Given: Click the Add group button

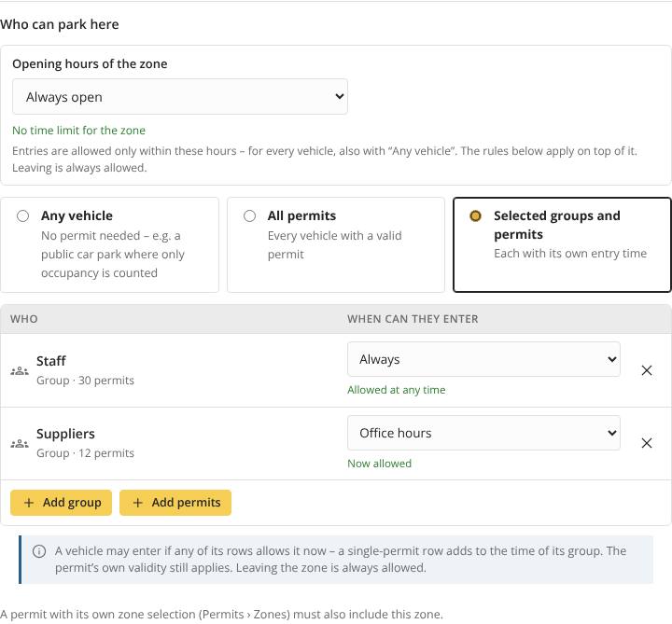Looking at the screenshot, I should coord(62,503).
